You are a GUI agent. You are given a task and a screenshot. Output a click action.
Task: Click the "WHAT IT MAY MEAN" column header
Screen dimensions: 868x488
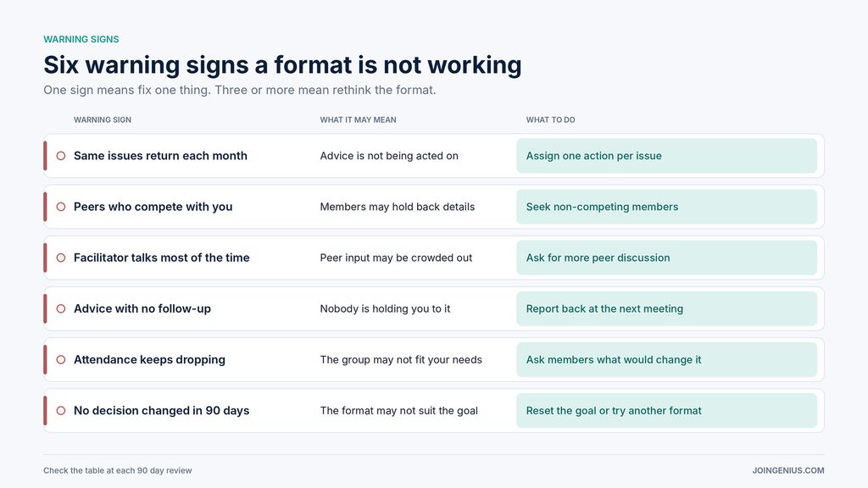point(359,120)
